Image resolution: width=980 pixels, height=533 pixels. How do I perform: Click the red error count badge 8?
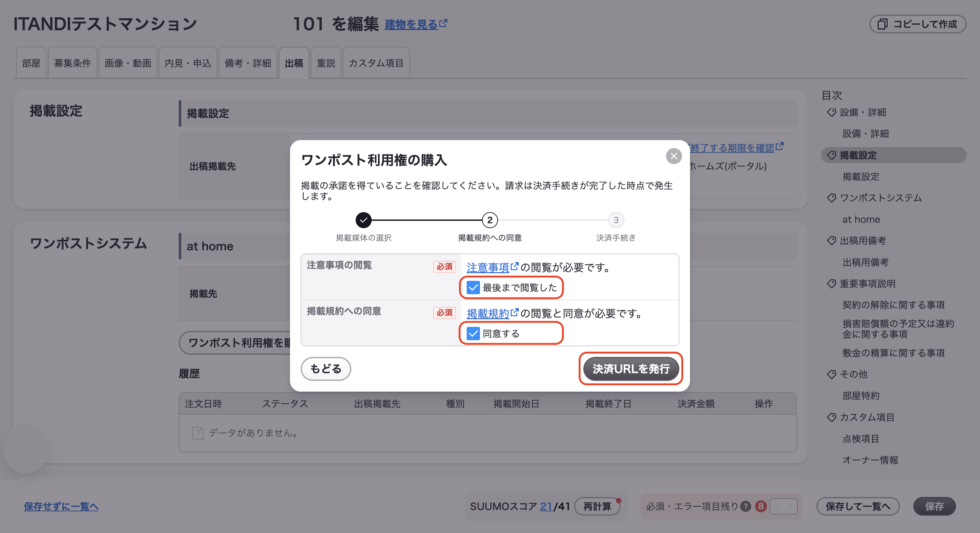[x=761, y=506]
